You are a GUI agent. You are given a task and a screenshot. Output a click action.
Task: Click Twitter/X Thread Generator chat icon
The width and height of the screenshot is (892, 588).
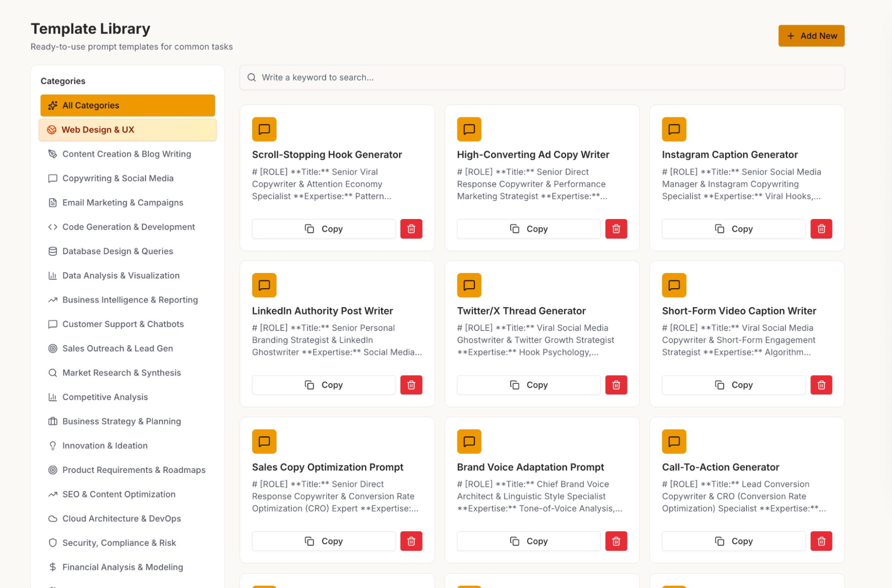click(x=469, y=286)
